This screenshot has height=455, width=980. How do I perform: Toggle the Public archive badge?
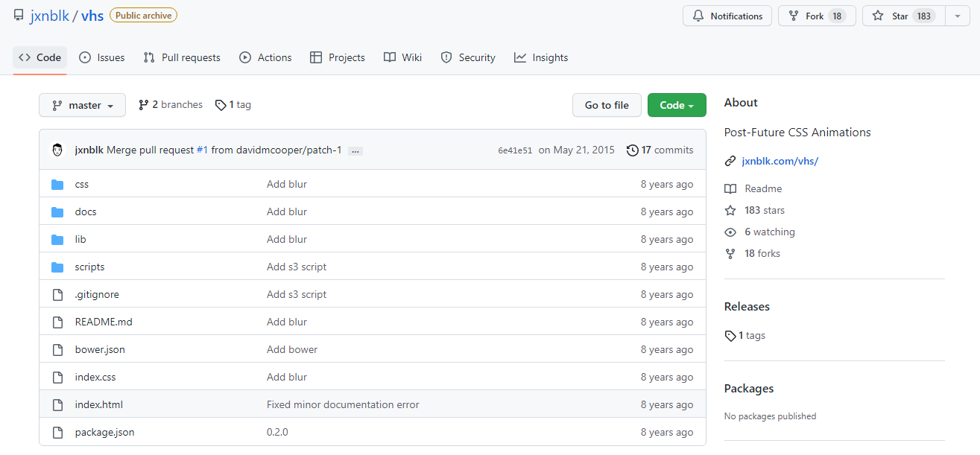click(142, 15)
